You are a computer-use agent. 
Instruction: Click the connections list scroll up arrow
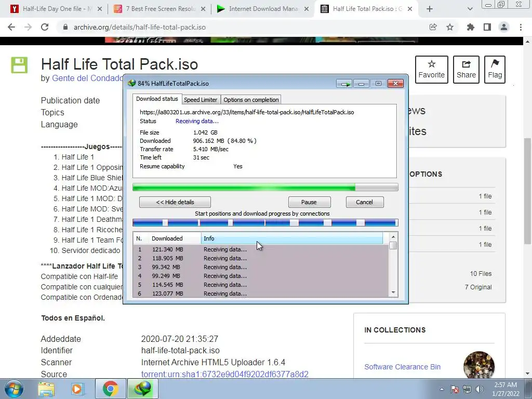pos(393,237)
